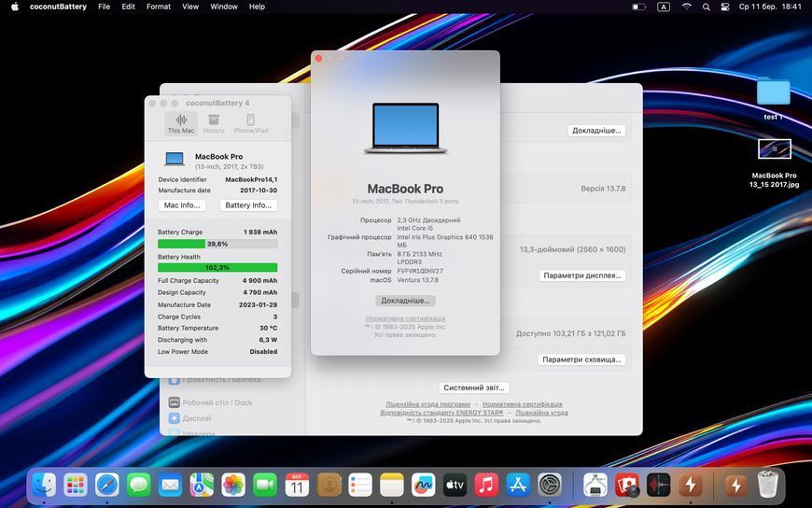Open the Edit menu
This screenshot has height=508, width=812.
coord(129,7)
